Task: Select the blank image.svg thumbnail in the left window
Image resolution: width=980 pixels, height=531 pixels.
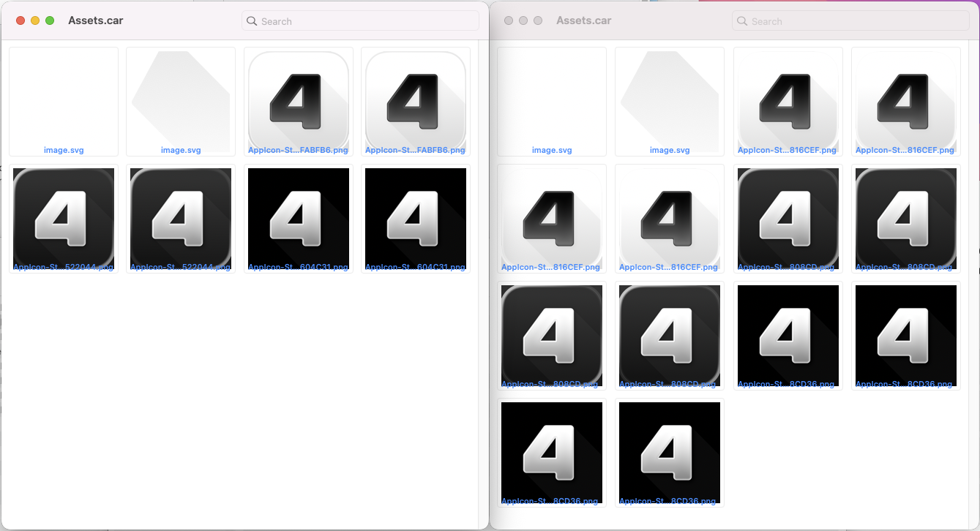Action: click(64, 101)
